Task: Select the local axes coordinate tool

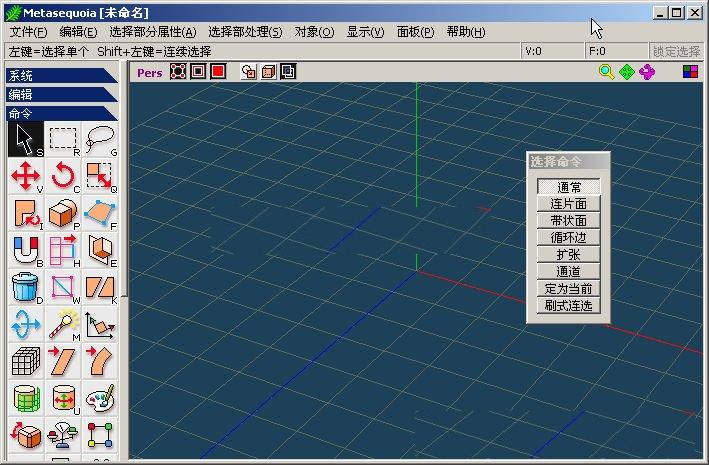Action: click(100, 325)
